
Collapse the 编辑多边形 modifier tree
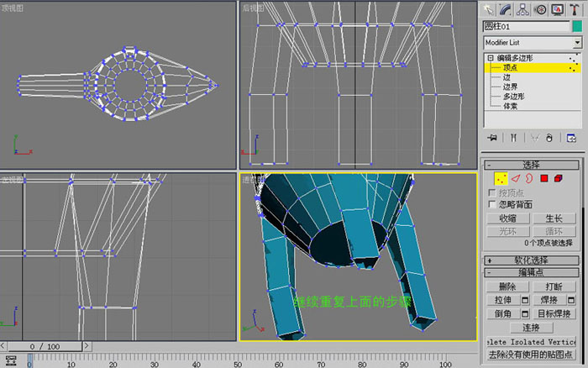tap(490, 58)
